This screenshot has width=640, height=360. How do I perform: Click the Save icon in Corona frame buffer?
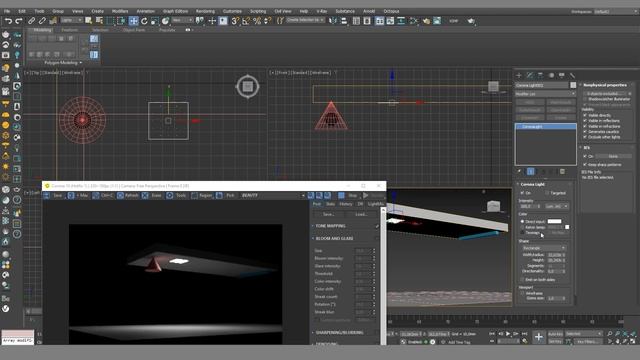tap(47, 196)
